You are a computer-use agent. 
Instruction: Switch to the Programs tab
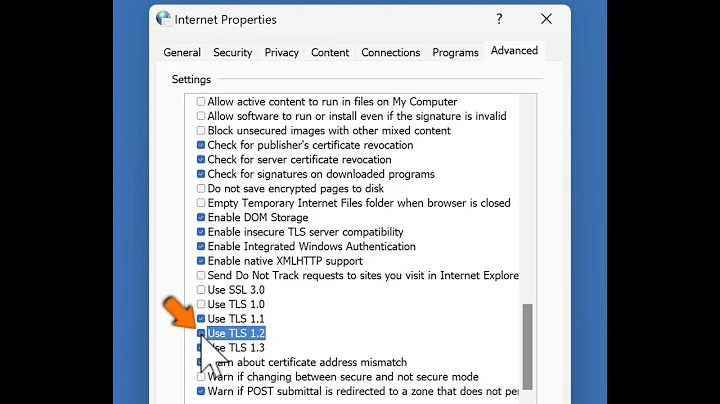point(455,52)
